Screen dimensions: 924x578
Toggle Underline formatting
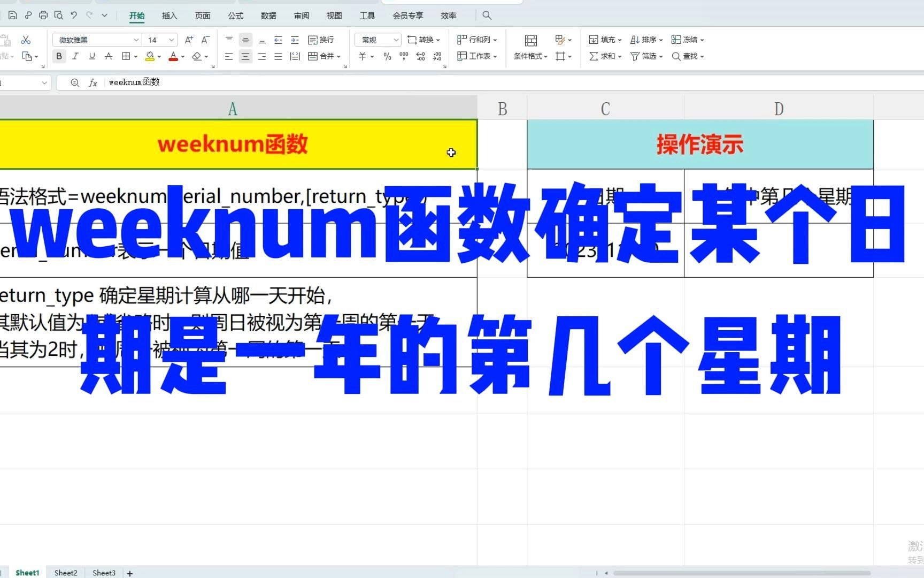pyautogui.click(x=92, y=56)
